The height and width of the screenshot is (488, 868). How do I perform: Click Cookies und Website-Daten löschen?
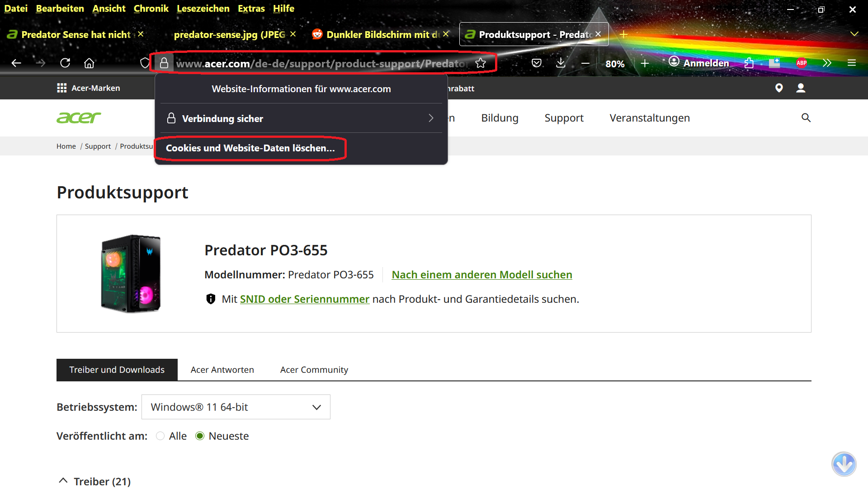point(250,148)
